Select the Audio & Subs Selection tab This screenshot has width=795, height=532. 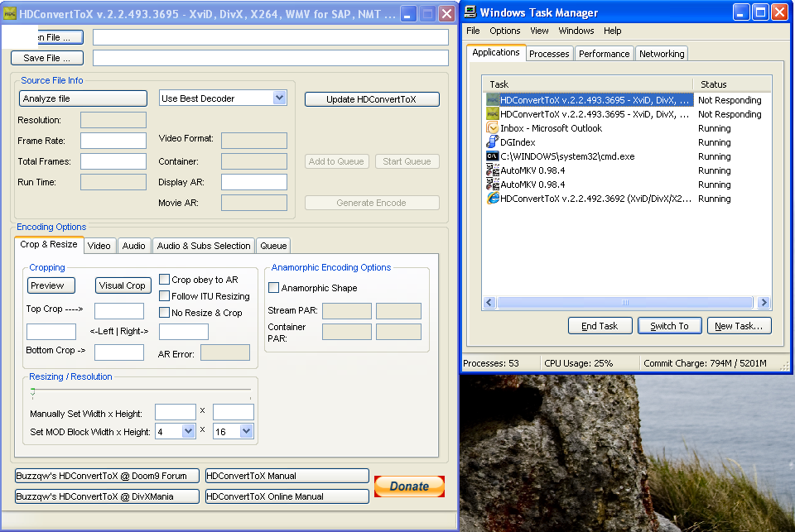(x=204, y=246)
